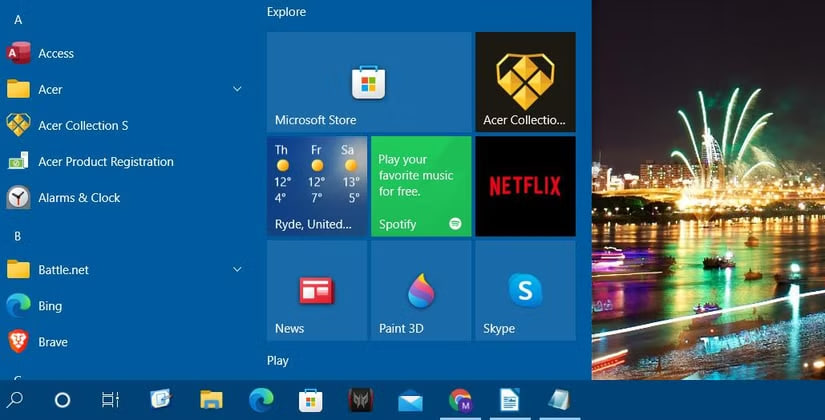Jump to letter A section header
The width and height of the screenshot is (825, 420).
(x=18, y=20)
